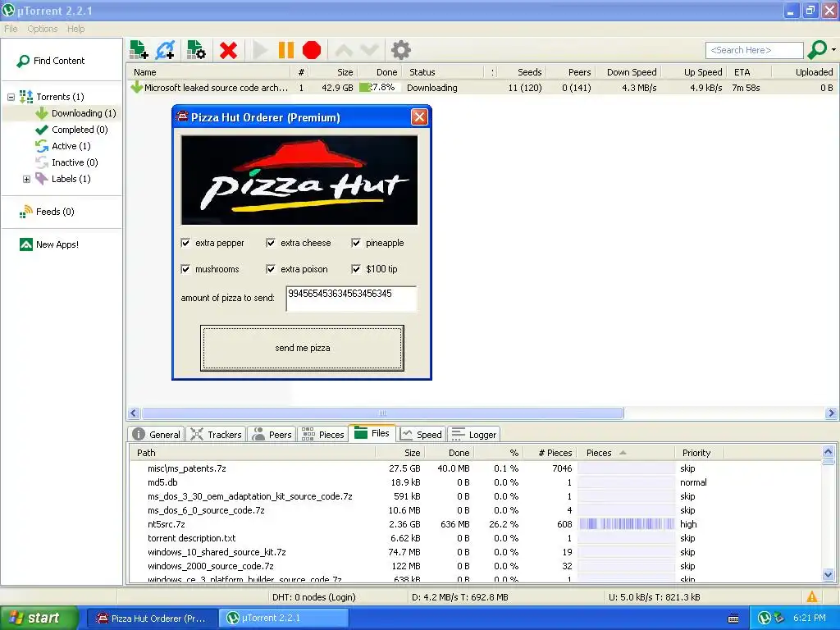Uncheck extra cheese checkbox
Screen dimensions: 840x630
coord(271,243)
